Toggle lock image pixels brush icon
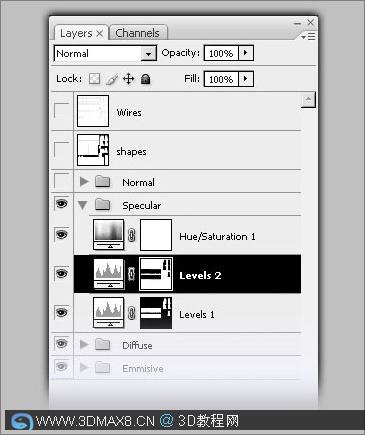Image resolution: width=365 pixels, height=435 pixels. (x=112, y=79)
